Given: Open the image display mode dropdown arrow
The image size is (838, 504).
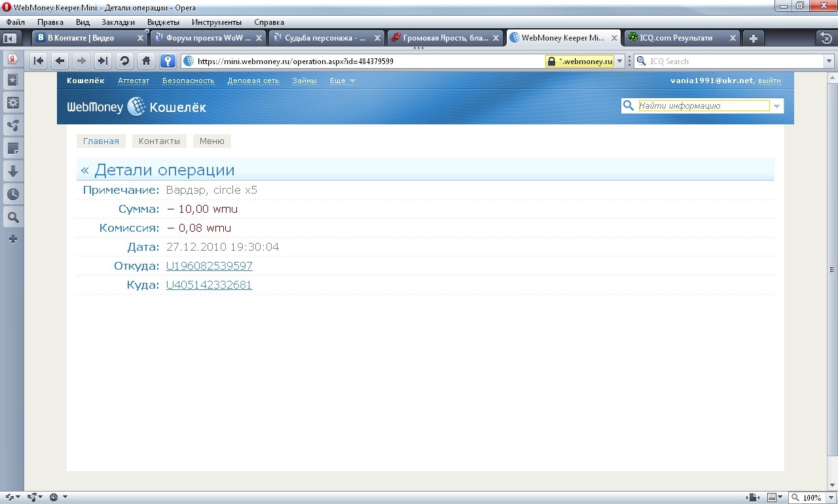Looking at the screenshot, I should pyautogui.click(x=781, y=497).
